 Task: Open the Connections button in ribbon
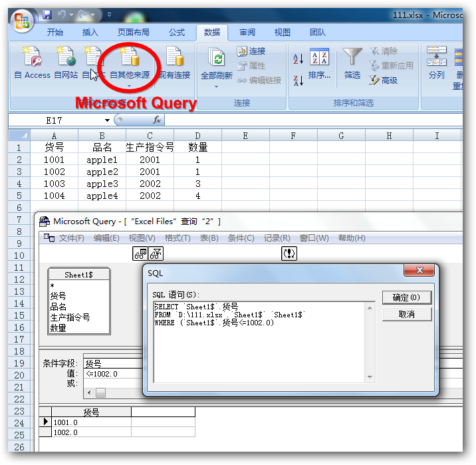[x=251, y=51]
